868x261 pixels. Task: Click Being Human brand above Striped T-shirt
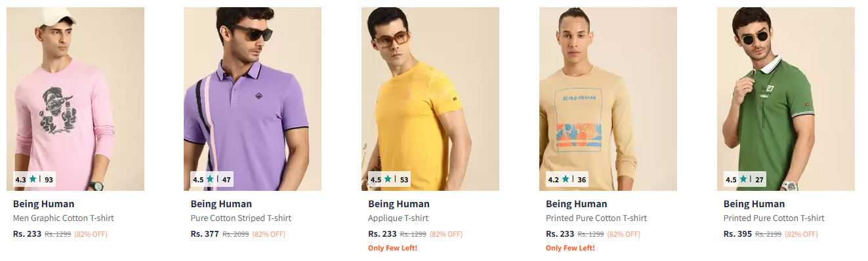tap(221, 204)
